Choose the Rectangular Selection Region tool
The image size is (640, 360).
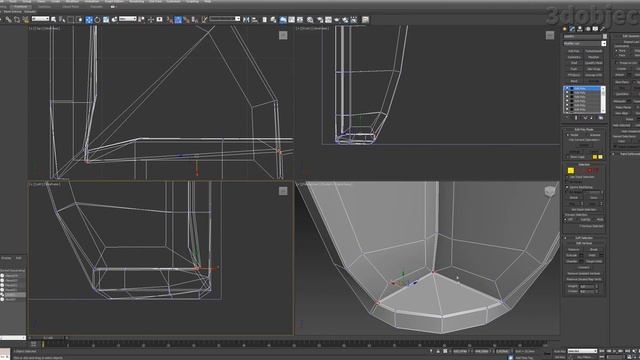71,20
